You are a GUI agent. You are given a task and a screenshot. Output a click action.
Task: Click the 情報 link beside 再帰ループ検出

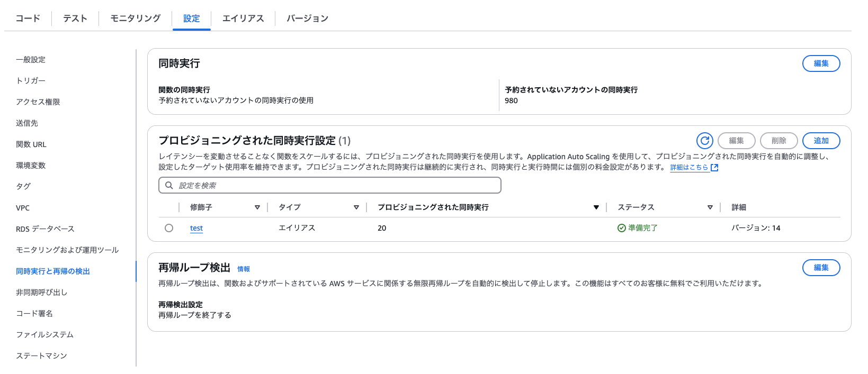(244, 269)
